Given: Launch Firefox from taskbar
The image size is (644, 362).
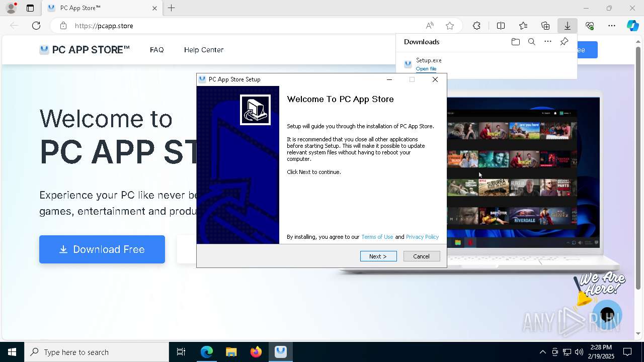Looking at the screenshot, I should [x=256, y=352].
